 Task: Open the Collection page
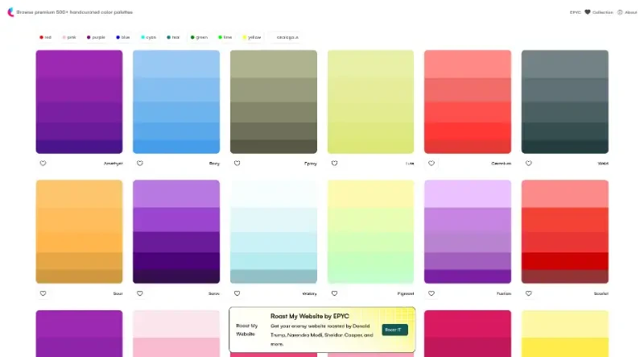pos(598,12)
